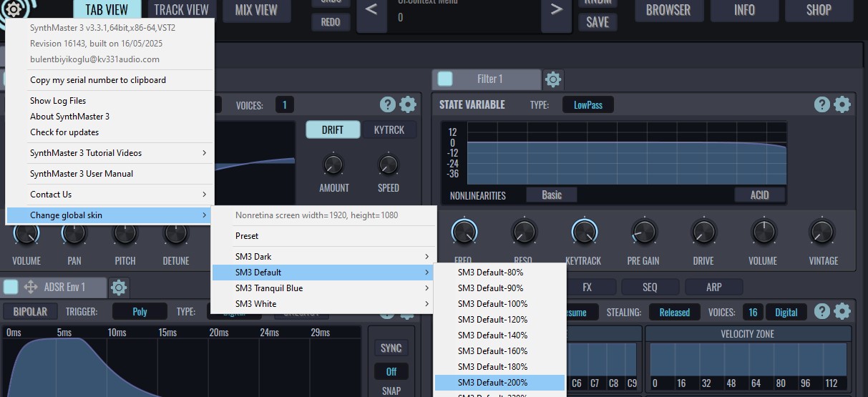Toggle BIPOLAR envelope mode
The height and width of the screenshot is (397, 868).
coord(30,312)
